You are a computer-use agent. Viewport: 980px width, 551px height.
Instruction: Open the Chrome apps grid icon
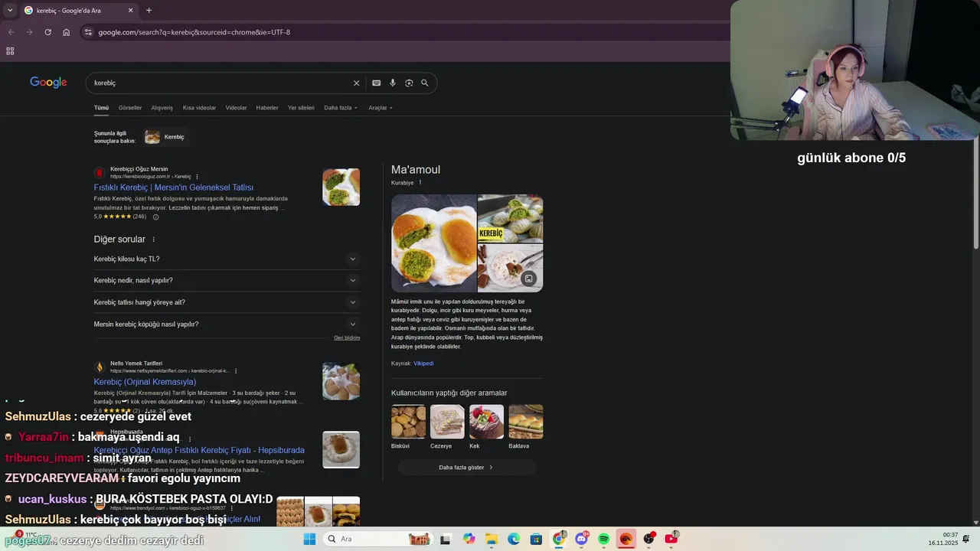[10, 51]
